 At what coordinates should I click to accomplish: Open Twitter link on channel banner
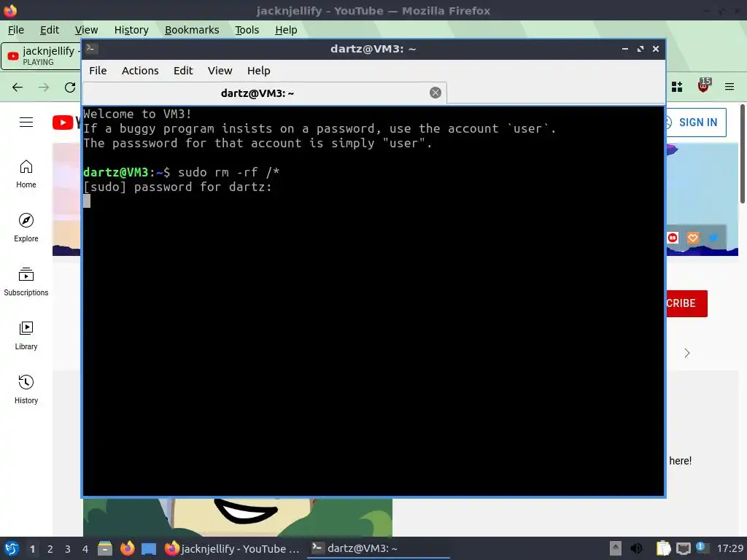[713, 238]
